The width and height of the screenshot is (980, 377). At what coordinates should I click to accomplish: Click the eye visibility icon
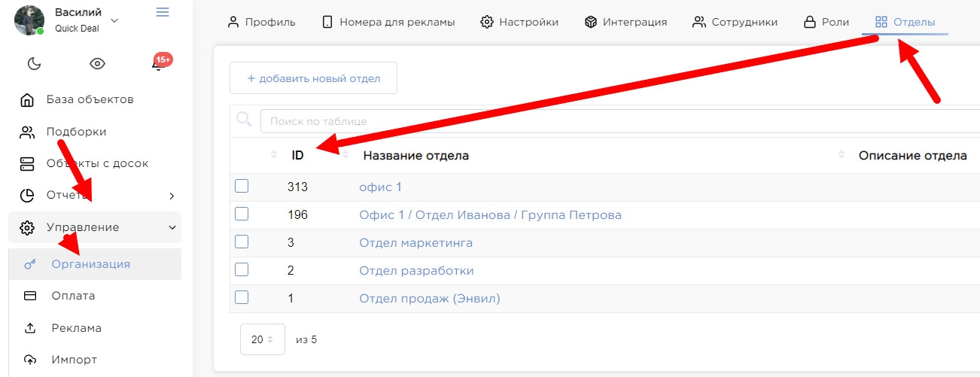pyautogui.click(x=97, y=64)
